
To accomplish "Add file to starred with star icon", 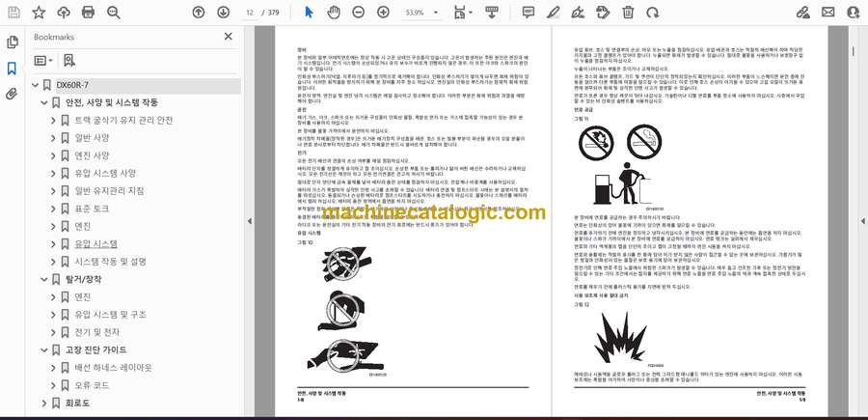I will point(39,13).
